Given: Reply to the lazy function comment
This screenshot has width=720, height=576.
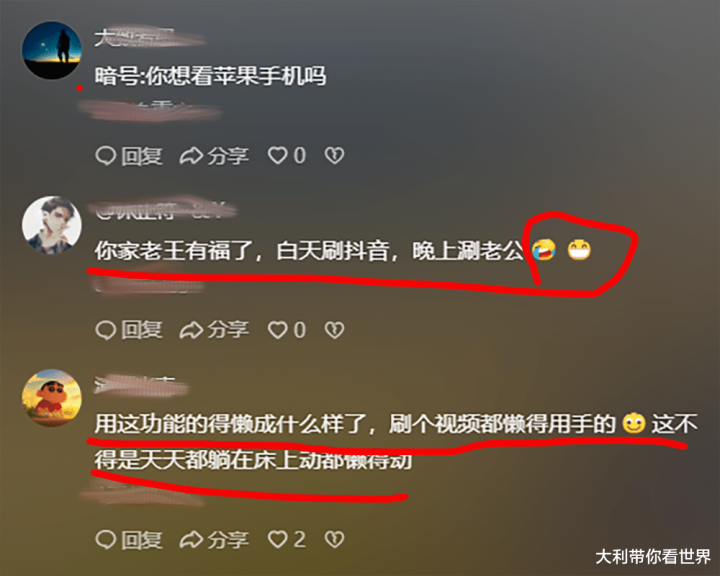Looking at the screenshot, I should click(129, 539).
